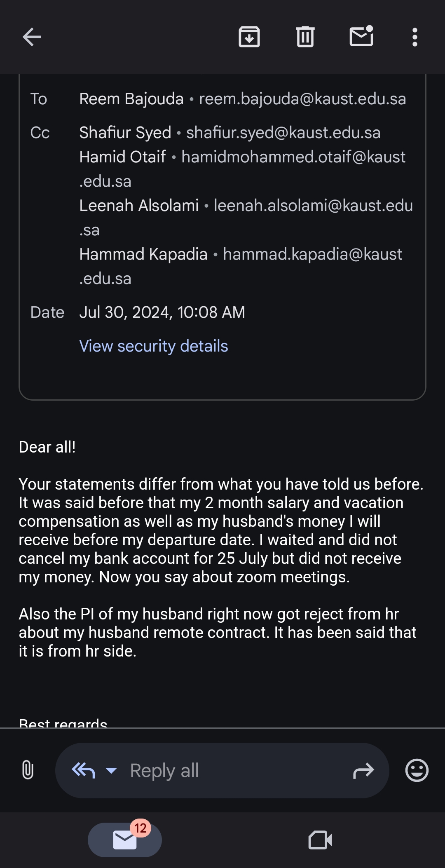
Task: Open View security details link
Action: (153, 346)
